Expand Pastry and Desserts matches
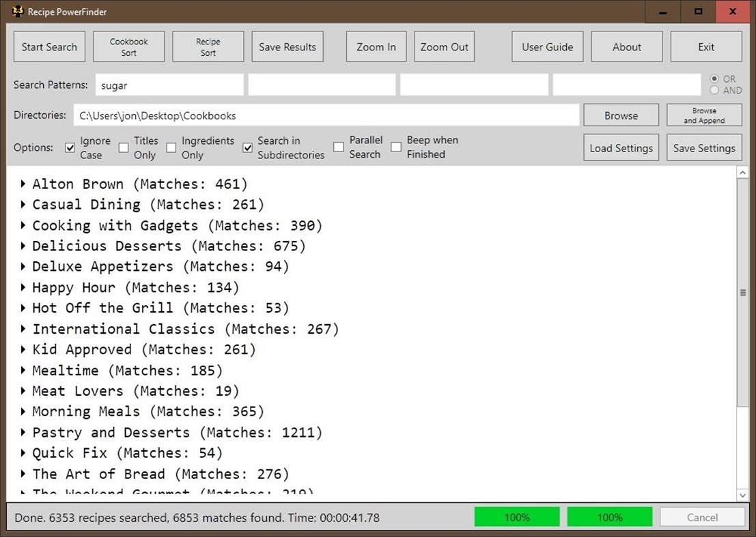 23,432
